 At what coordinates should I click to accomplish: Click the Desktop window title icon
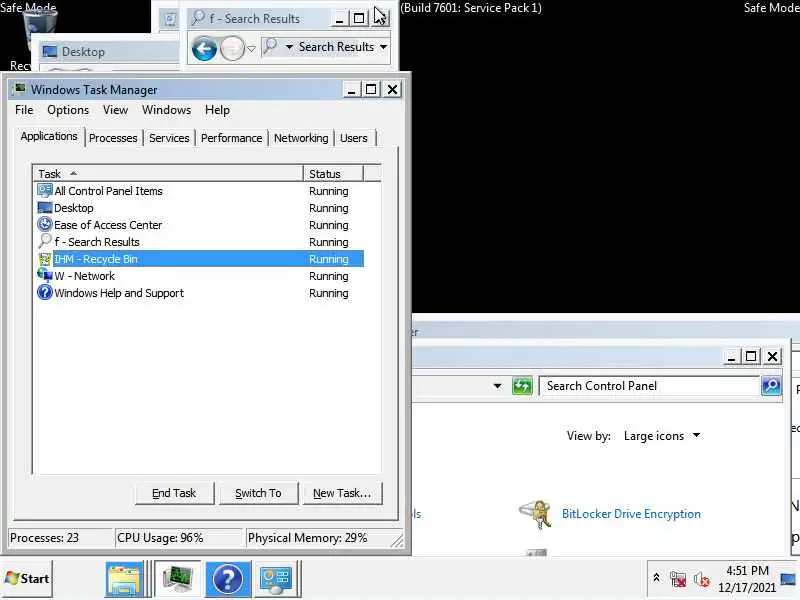click(49, 52)
